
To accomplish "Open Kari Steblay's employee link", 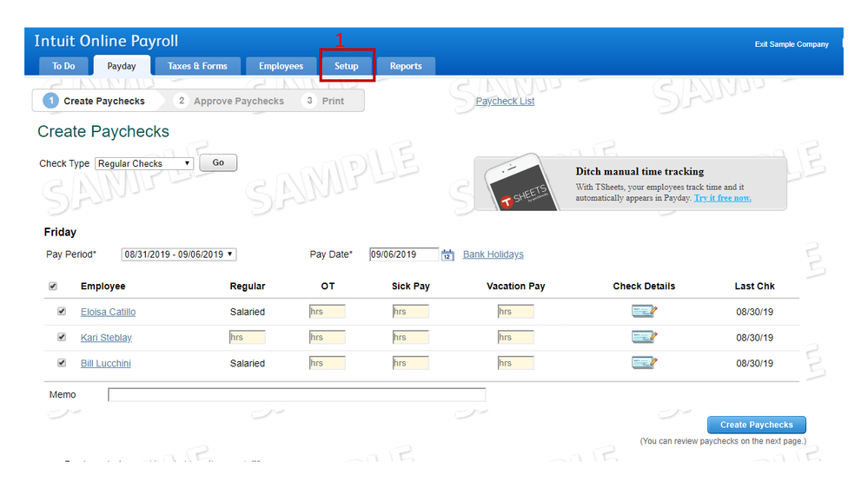I will (x=106, y=338).
